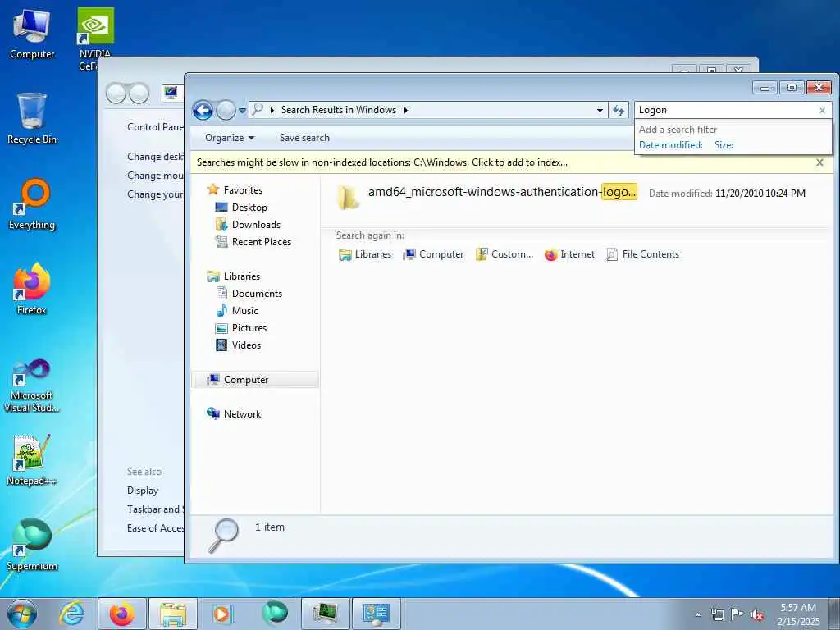Click Firefox taskbar button
The height and width of the screenshot is (630, 840).
pyautogui.click(x=122, y=614)
